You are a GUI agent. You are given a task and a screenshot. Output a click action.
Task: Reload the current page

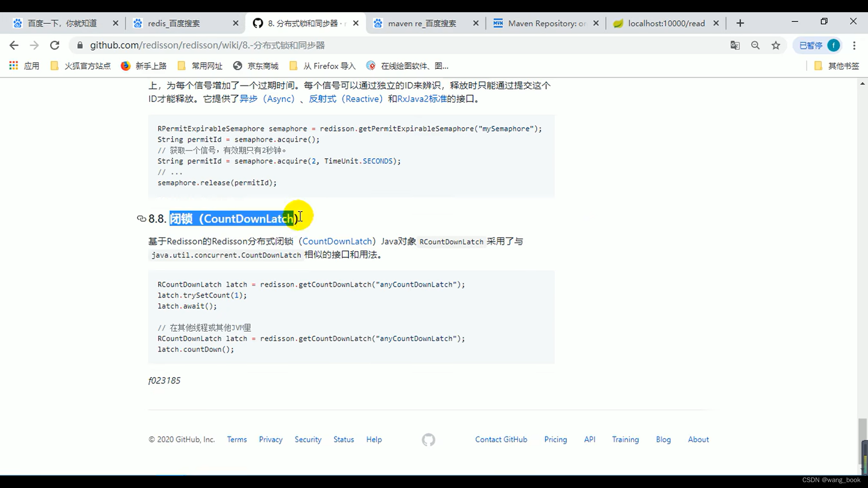click(55, 45)
